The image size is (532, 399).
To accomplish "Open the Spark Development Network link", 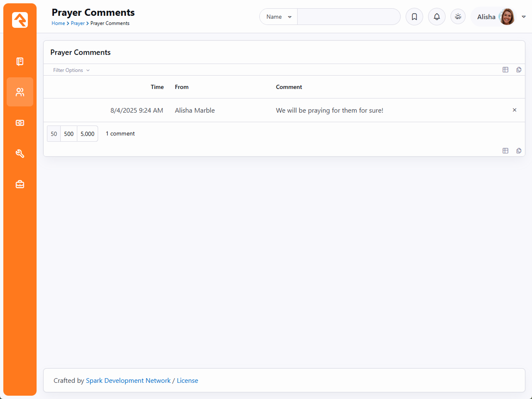I will pos(128,381).
